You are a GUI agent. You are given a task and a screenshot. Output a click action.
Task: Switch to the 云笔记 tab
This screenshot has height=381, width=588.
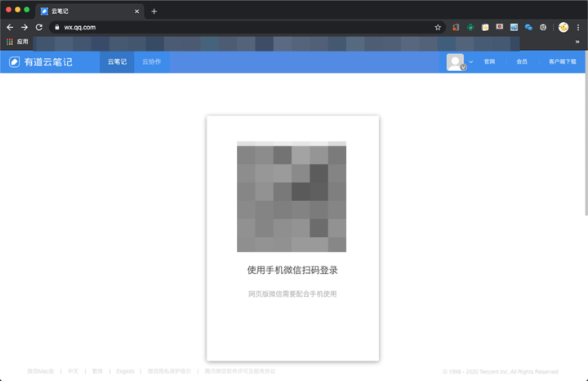[x=117, y=61]
